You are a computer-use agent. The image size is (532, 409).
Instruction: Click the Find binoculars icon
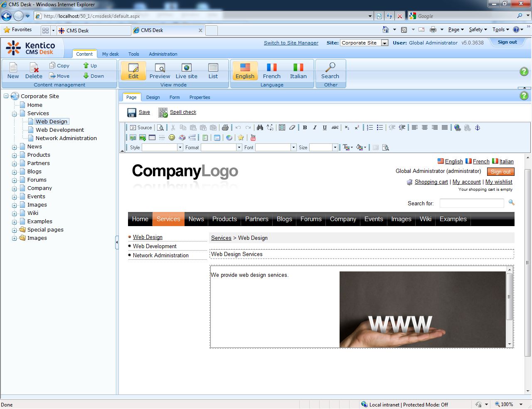click(260, 128)
